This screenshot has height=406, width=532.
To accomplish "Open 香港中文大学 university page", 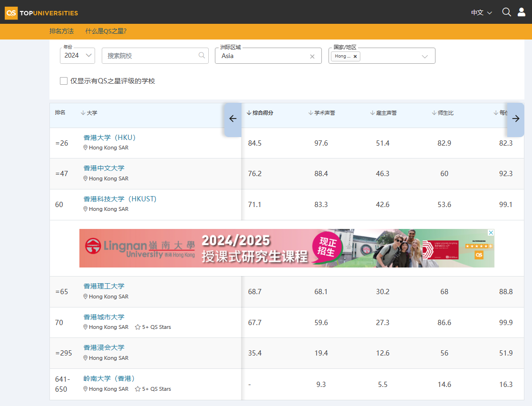I will (x=104, y=168).
